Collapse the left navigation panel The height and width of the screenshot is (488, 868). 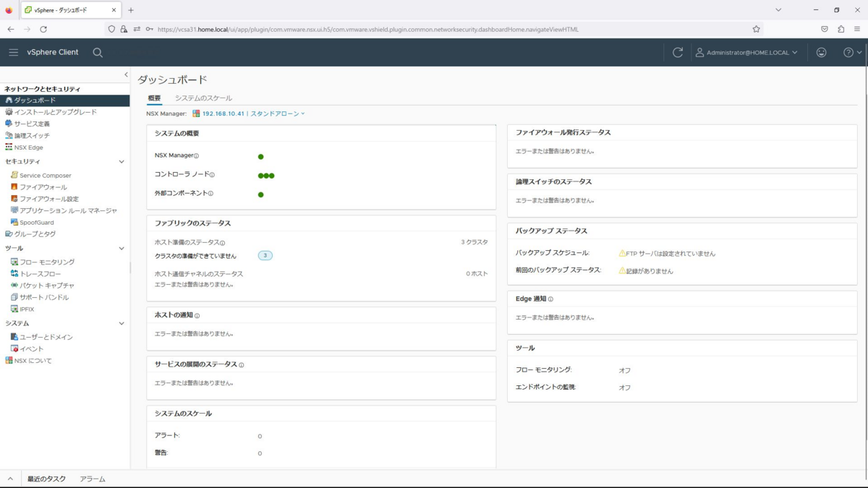pyautogui.click(x=126, y=74)
